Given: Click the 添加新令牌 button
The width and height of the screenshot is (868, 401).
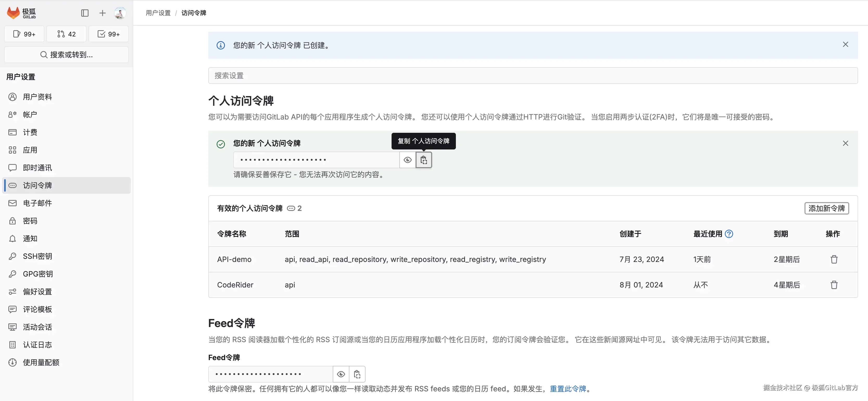Looking at the screenshot, I should (826, 209).
